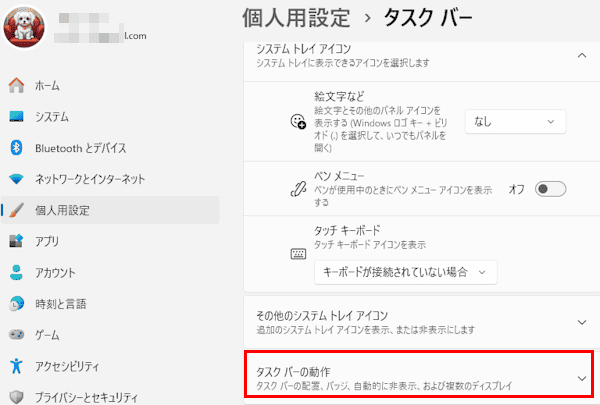Toggle the ペン メニュー switch
The height and width of the screenshot is (405, 600).
click(550, 189)
